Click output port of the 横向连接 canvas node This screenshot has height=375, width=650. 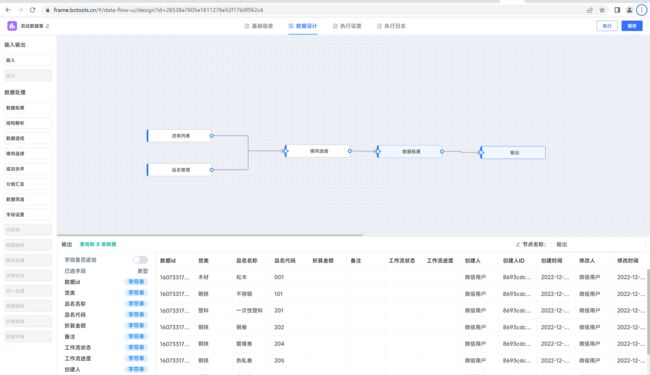coord(350,151)
